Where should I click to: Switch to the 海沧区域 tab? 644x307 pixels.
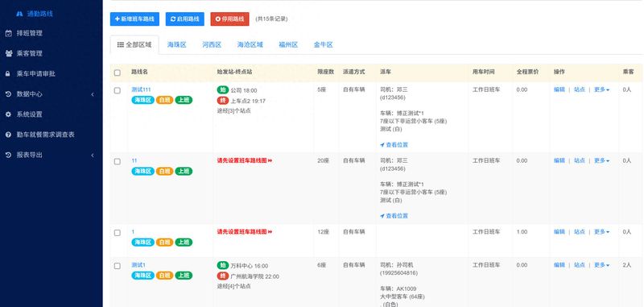pyautogui.click(x=250, y=45)
